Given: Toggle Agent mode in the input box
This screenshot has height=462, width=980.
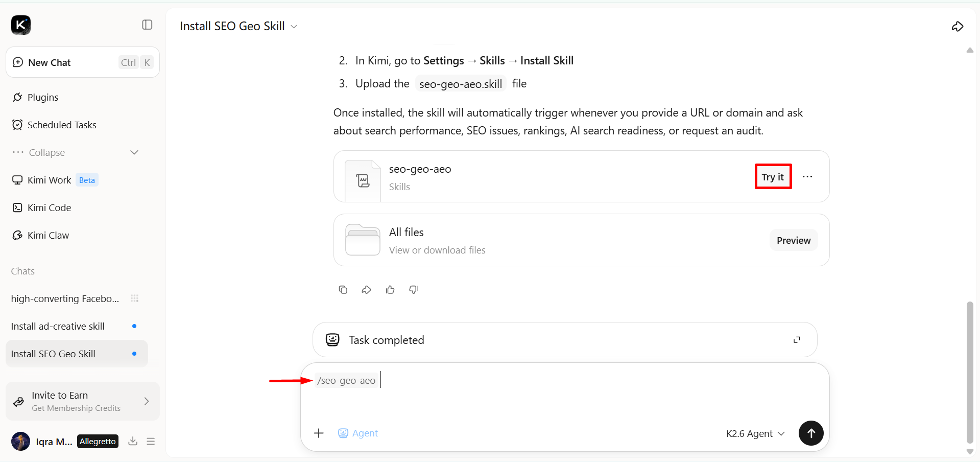Looking at the screenshot, I should pos(358,433).
